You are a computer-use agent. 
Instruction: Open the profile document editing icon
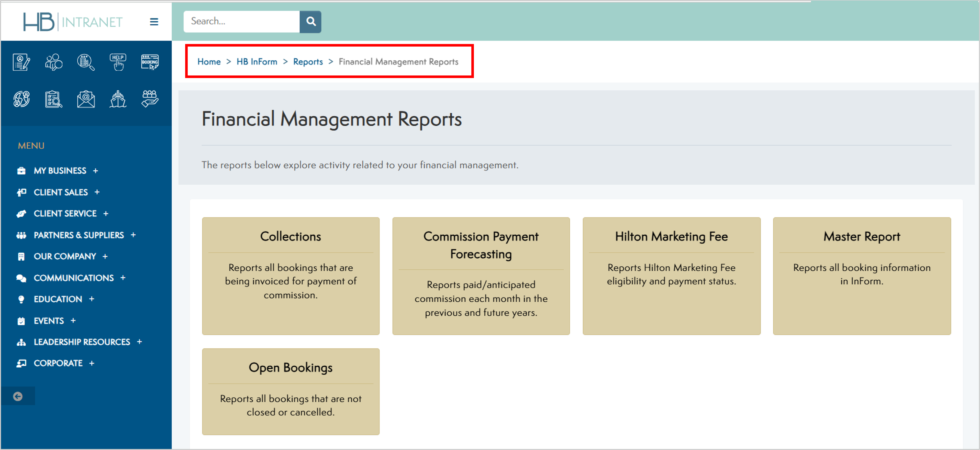[x=21, y=62]
